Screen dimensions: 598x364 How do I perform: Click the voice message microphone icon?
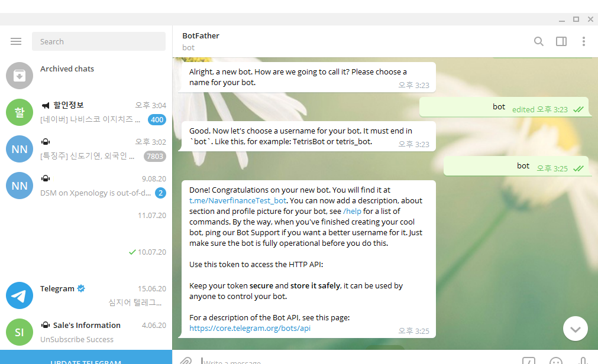(x=583, y=360)
